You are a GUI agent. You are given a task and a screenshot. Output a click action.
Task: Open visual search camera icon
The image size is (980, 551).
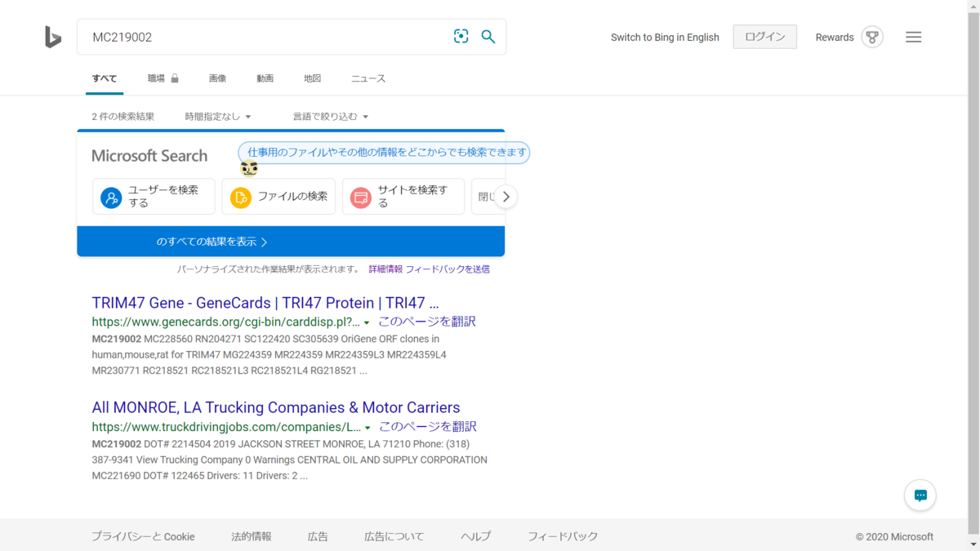tap(461, 37)
